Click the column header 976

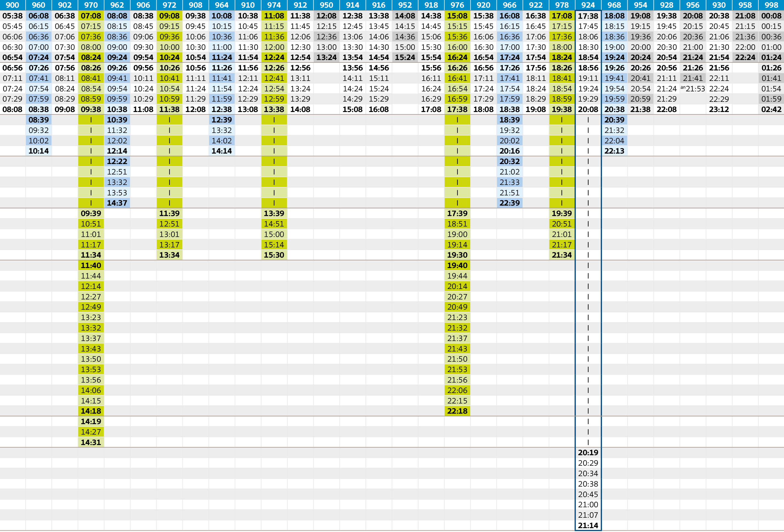pos(458,5)
